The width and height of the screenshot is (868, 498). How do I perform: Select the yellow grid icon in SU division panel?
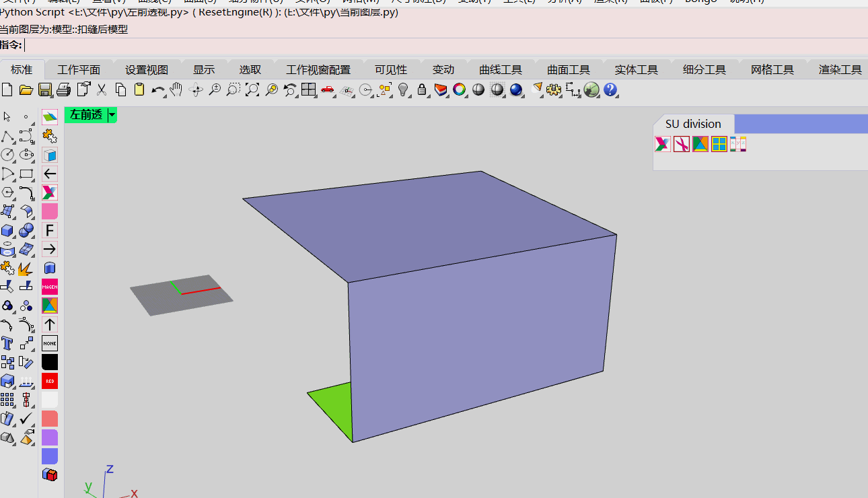(719, 143)
